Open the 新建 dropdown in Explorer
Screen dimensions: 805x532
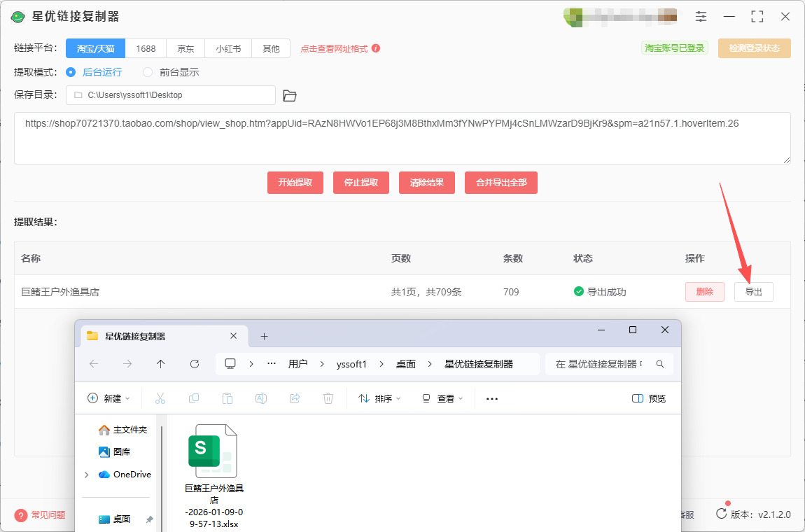pyautogui.click(x=108, y=398)
